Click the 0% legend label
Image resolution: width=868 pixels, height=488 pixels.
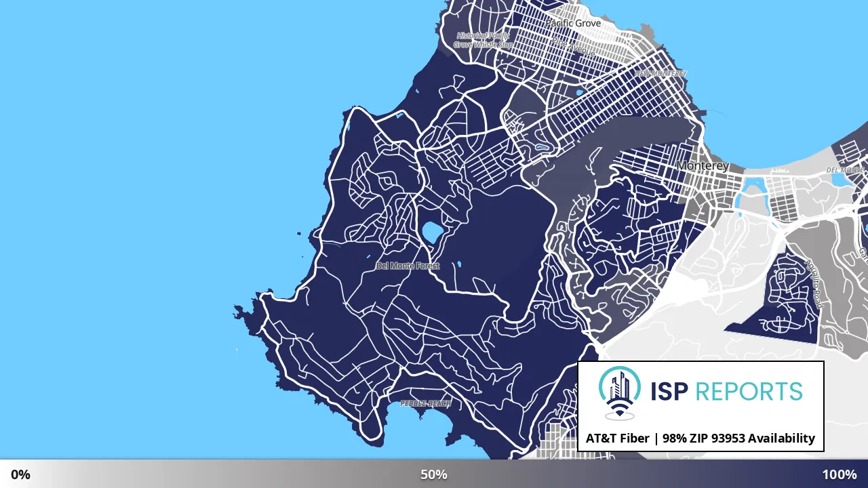click(20, 474)
